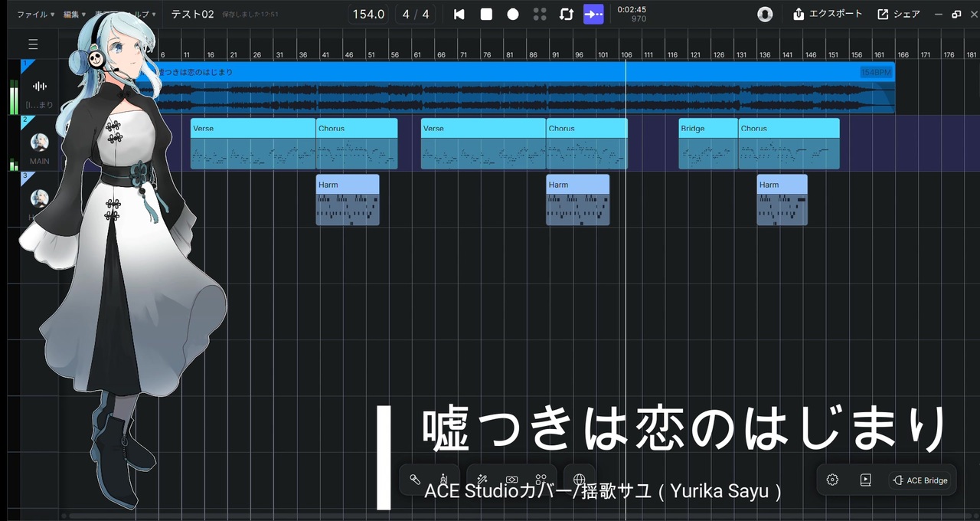Viewport: 980px width, 521px height.
Task: Select the second Verse clip
Action: pos(483,143)
